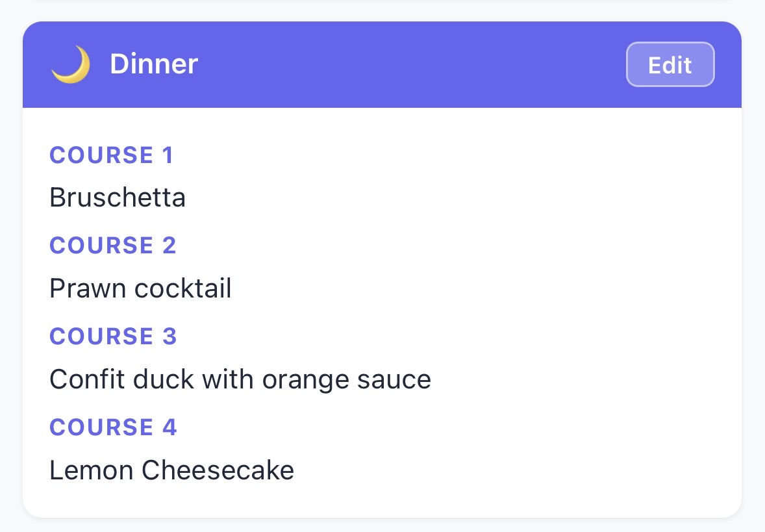Click the word Cheesecake

[218, 470]
